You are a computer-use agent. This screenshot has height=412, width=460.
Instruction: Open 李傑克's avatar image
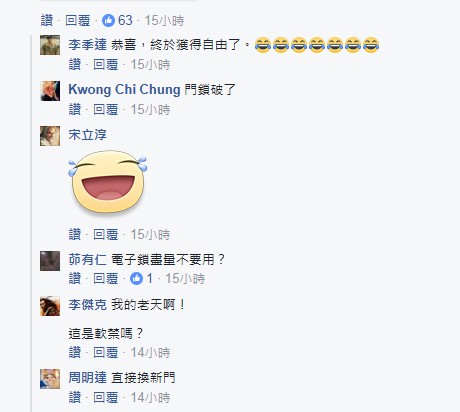coord(50,306)
